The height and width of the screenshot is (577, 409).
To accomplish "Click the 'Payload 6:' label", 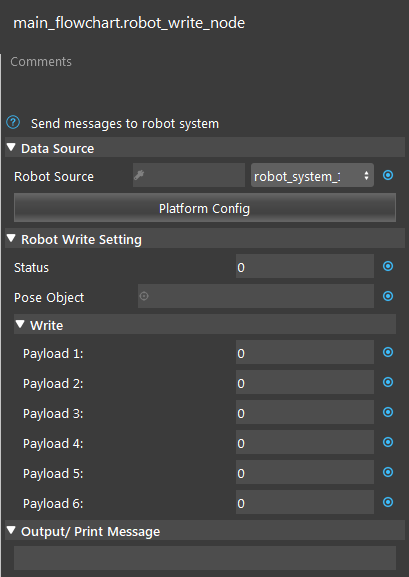I will pyautogui.click(x=53, y=503).
